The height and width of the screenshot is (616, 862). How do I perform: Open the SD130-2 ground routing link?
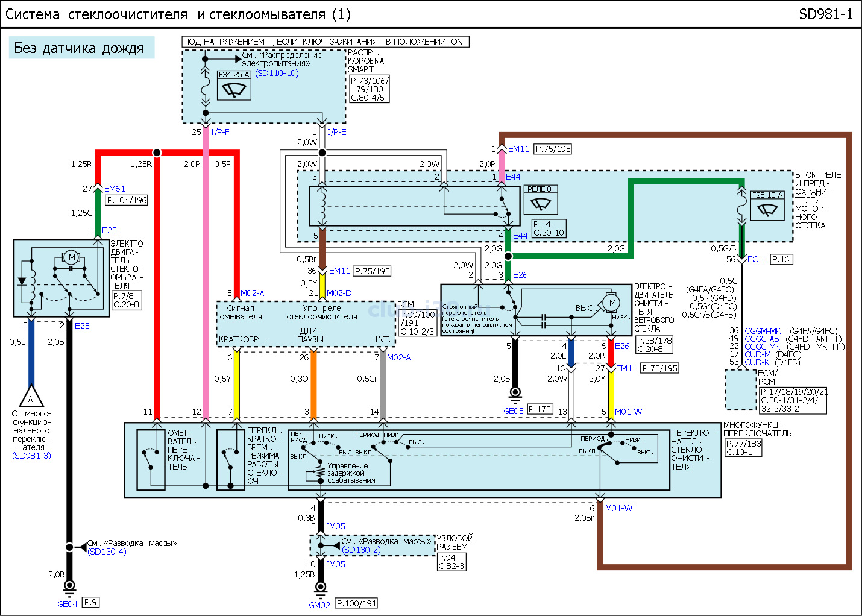pos(361,550)
